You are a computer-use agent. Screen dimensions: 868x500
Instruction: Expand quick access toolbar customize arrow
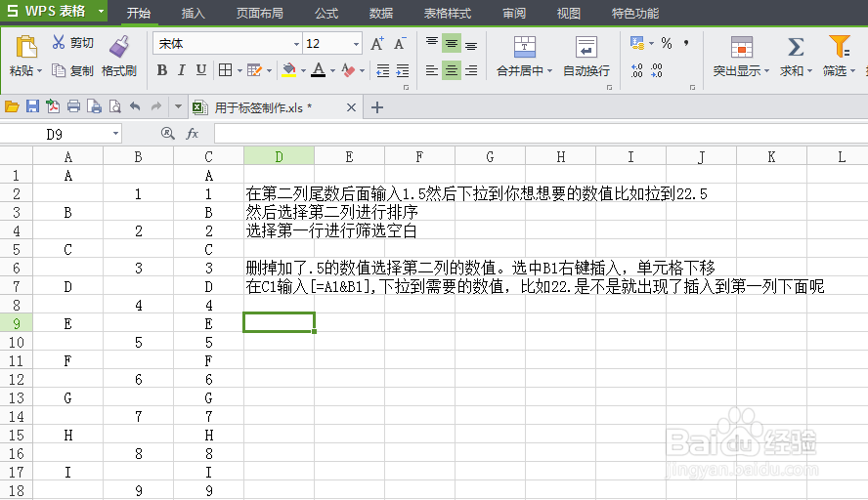pos(178,106)
